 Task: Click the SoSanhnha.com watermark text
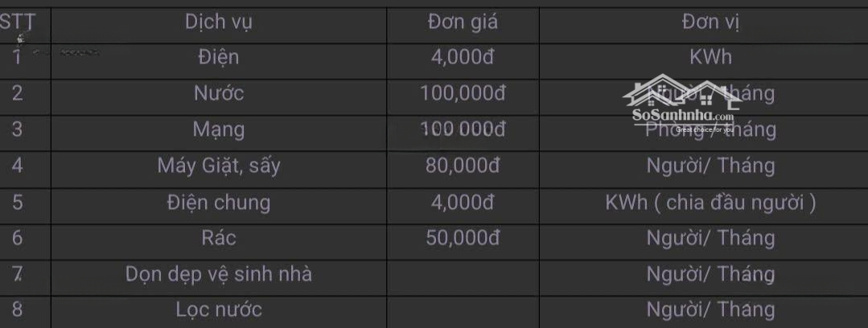[682, 116]
